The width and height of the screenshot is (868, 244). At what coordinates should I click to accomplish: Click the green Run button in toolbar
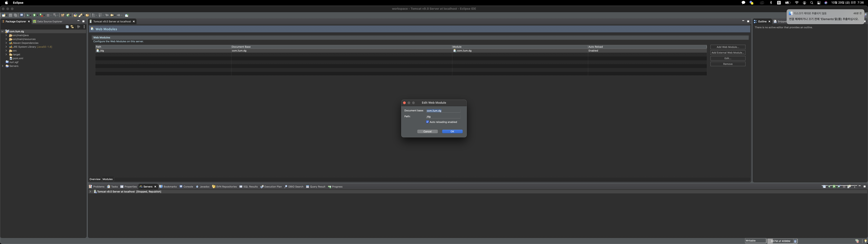(34, 15)
